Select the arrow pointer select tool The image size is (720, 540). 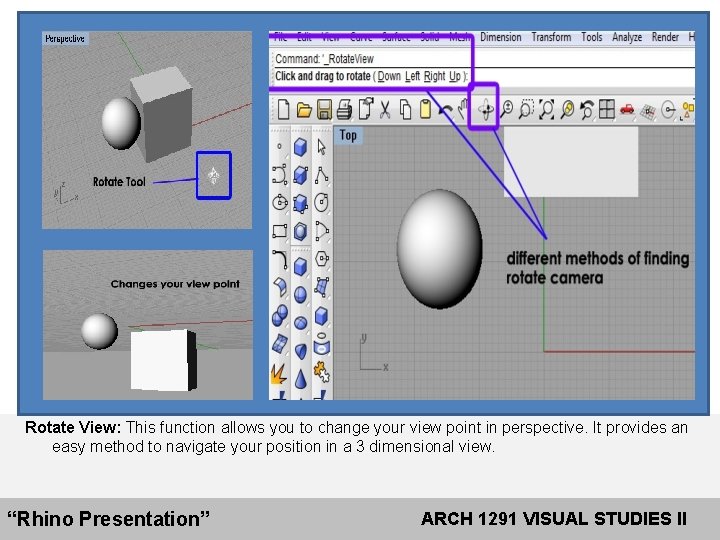pyautogui.click(x=321, y=147)
